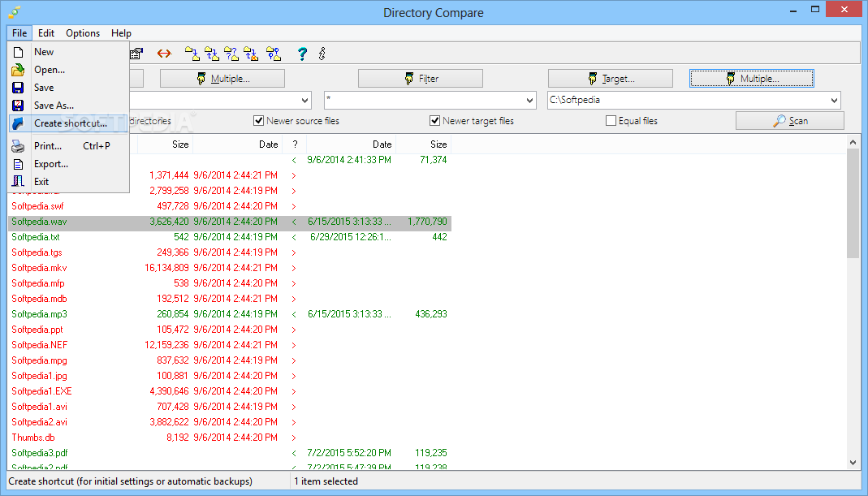
Task: Click the Filter button
Action: pyautogui.click(x=421, y=79)
